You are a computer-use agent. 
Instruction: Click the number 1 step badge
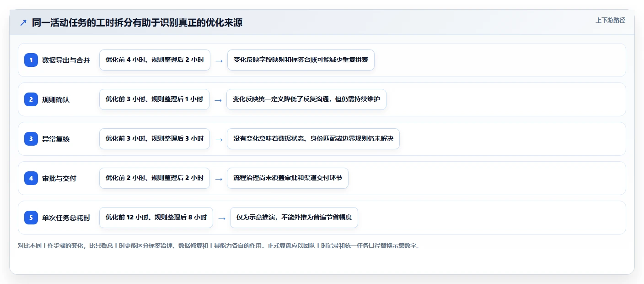[x=31, y=60]
